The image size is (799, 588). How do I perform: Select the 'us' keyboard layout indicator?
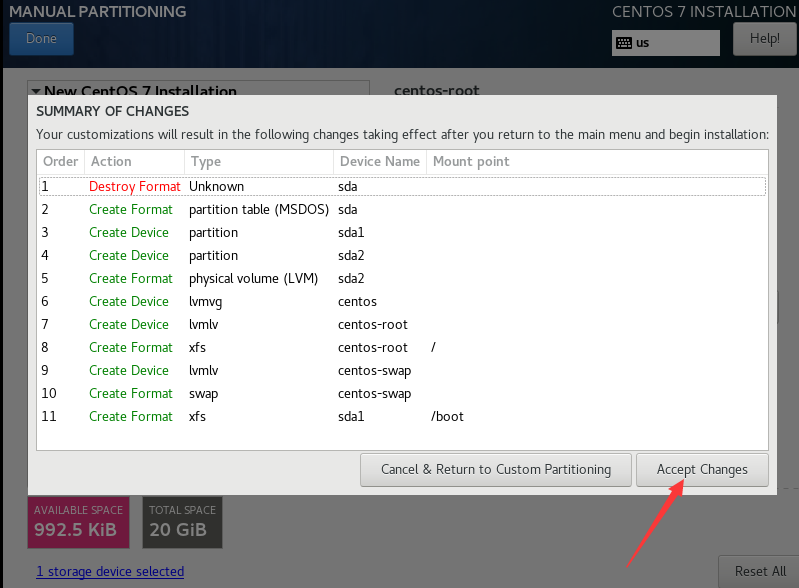665,43
